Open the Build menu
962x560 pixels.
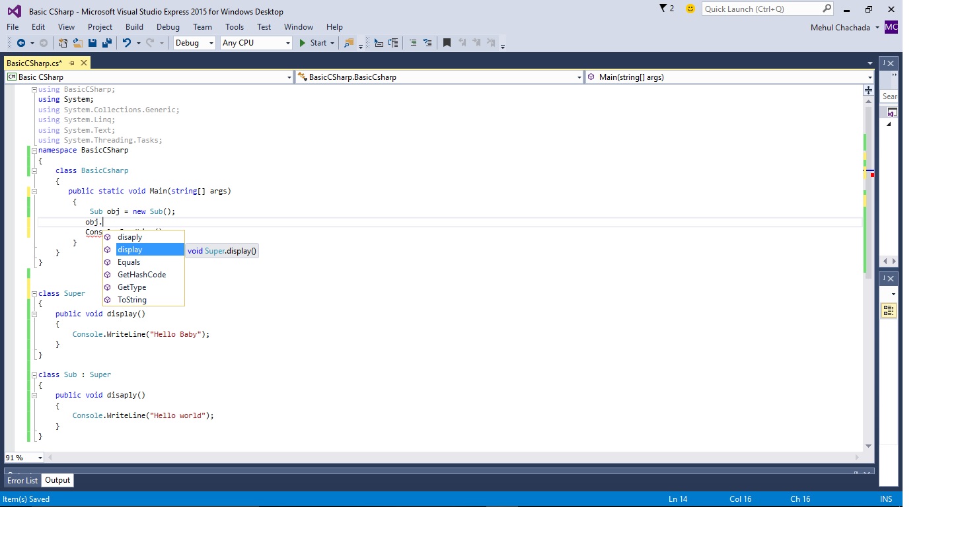click(x=134, y=27)
